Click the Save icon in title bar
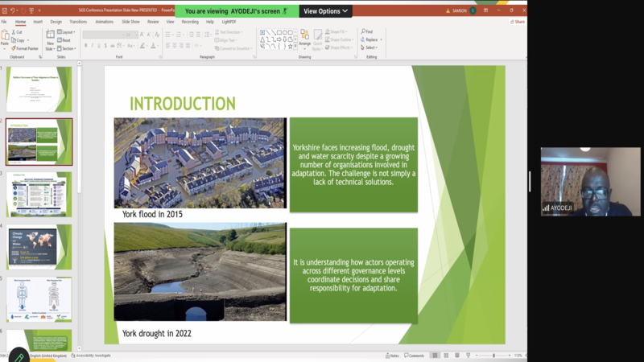Image resolution: width=644 pixels, height=362 pixels. point(5,10)
